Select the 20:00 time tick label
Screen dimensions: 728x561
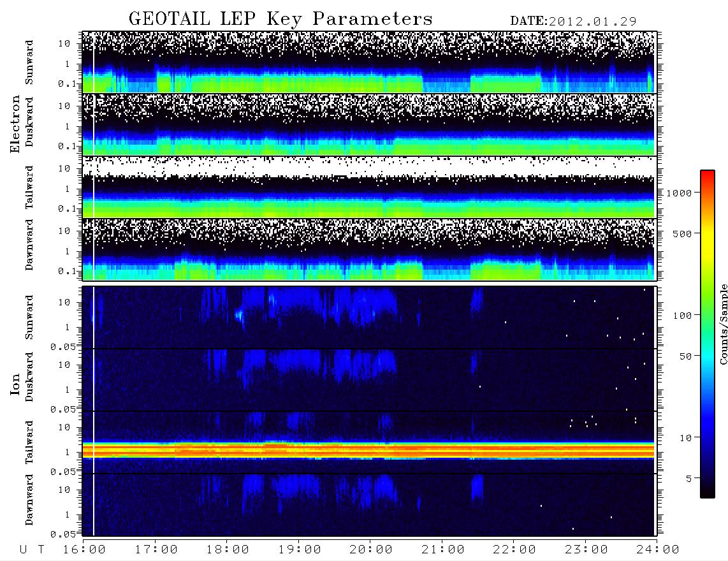[x=371, y=550]
